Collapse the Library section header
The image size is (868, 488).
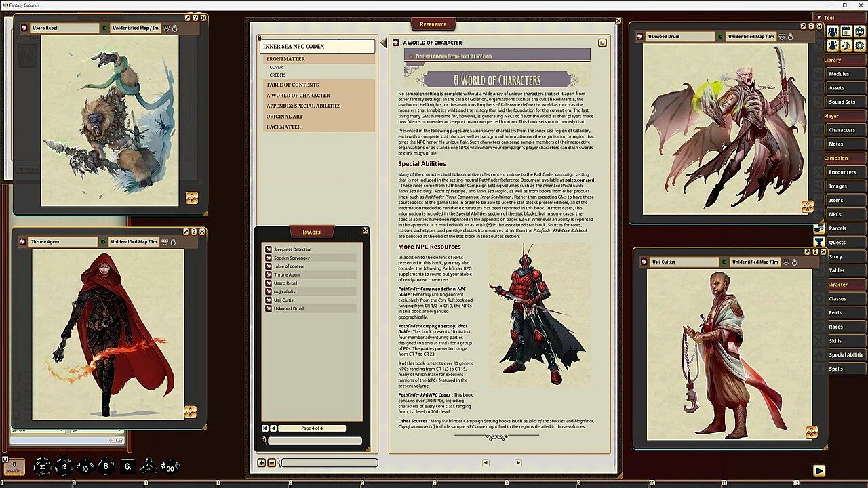click(x=833, y=60)
